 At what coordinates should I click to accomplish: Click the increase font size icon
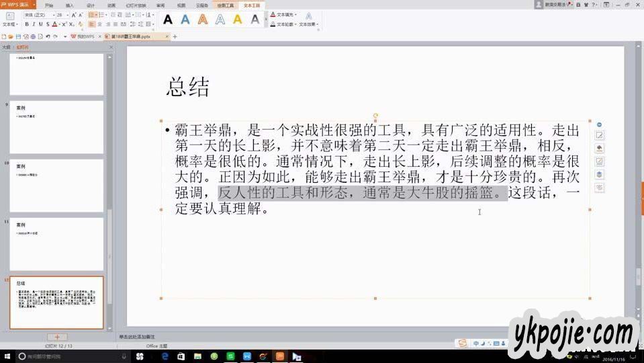coord(74,14)
